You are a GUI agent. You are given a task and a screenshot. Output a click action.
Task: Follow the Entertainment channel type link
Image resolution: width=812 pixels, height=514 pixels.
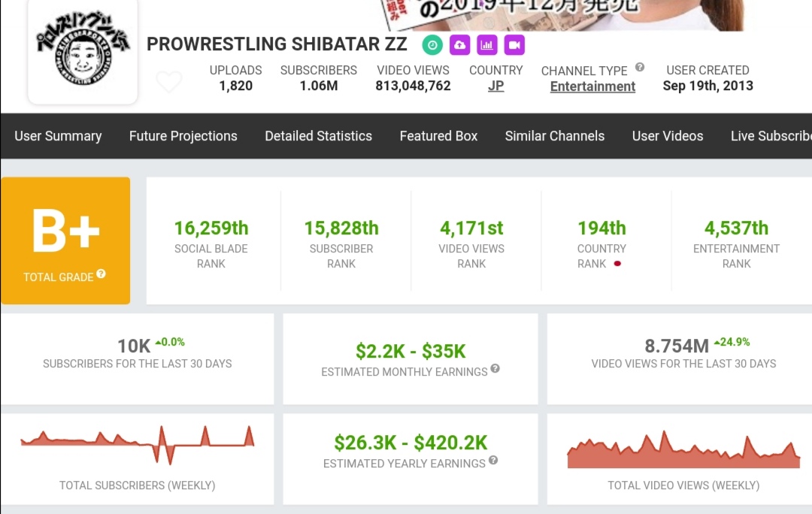pyautogui.click(x=592, y=86)
